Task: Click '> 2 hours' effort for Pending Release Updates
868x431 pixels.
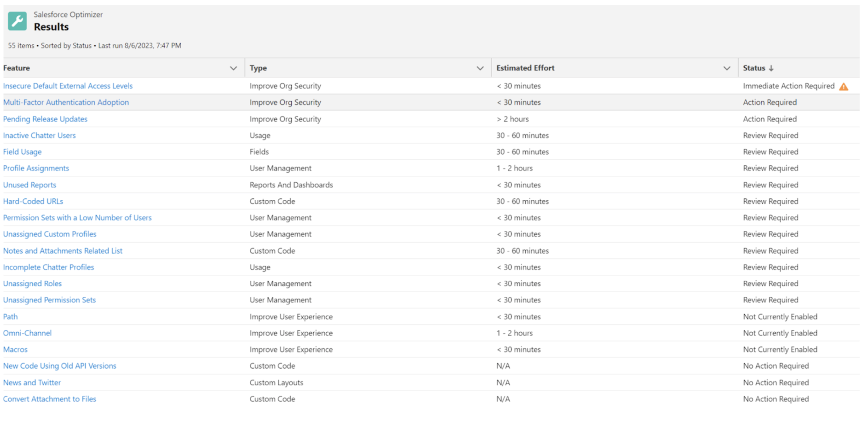Action: pyautogui.click(x=513, y=119)
